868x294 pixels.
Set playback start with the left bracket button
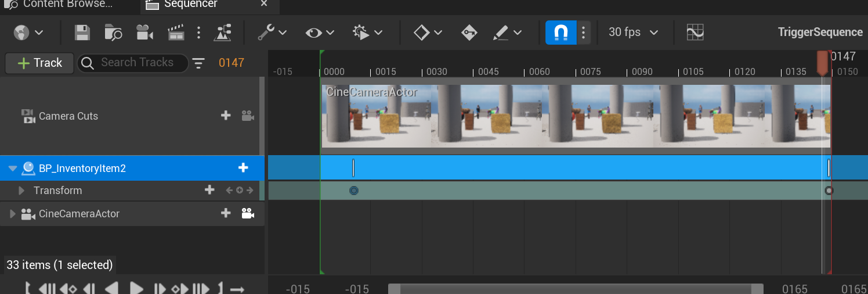(28, 288)
